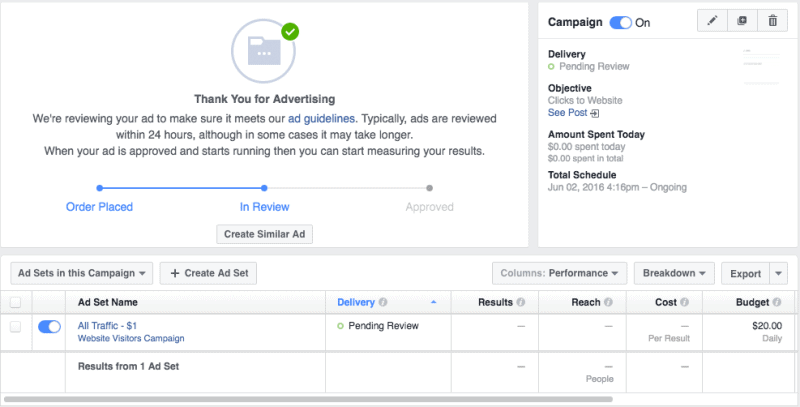Click the trash delete campaign icon

coord(772,22)
